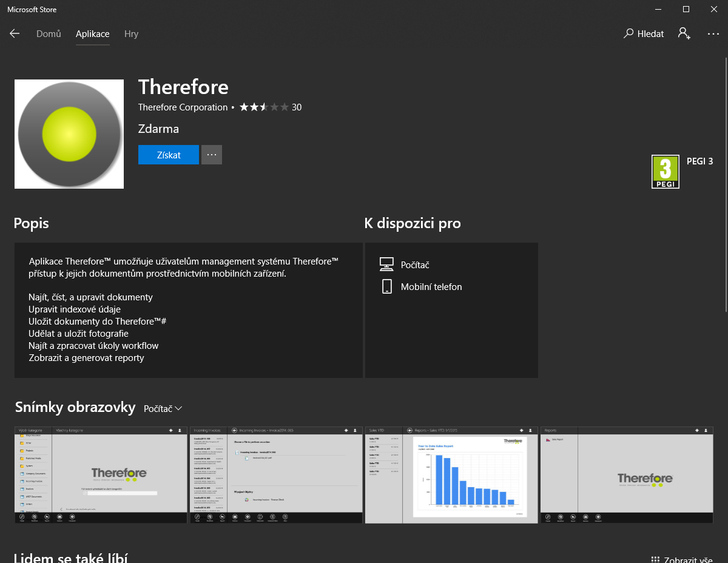Click the PEGI 3 rating badge
This screenshot has width=728, height=563.
click(666, 172)
